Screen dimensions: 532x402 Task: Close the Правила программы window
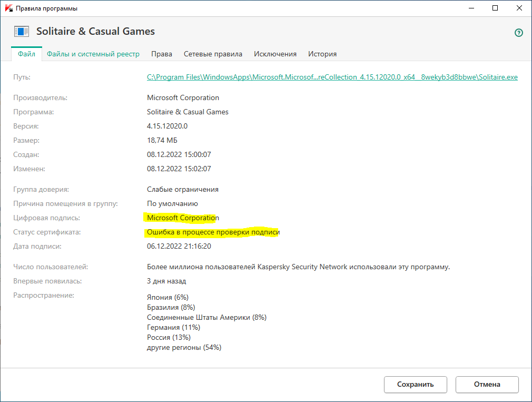tap(519, 8)
